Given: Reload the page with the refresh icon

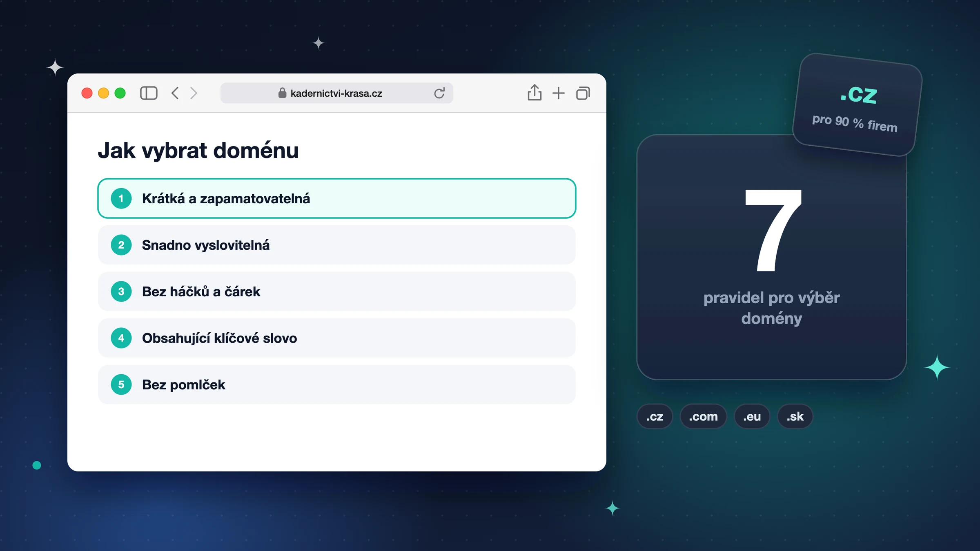Looking at the screenshot, I should coord(439,93).
